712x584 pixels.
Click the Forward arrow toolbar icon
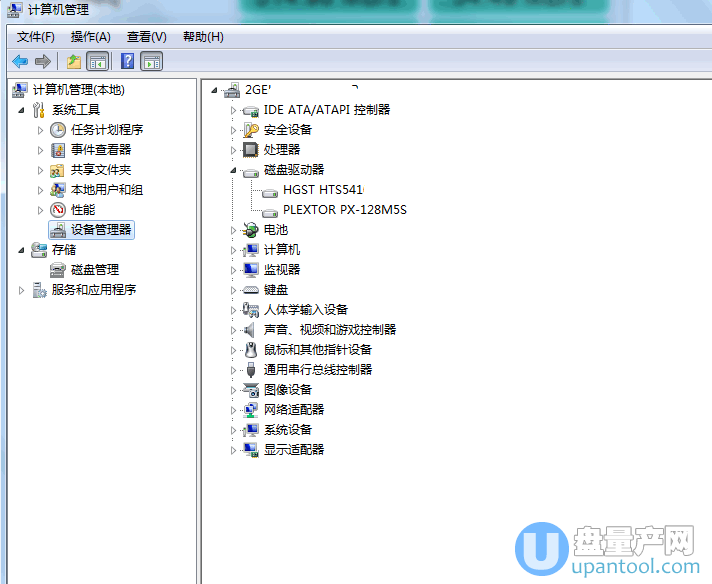[42, 62]
